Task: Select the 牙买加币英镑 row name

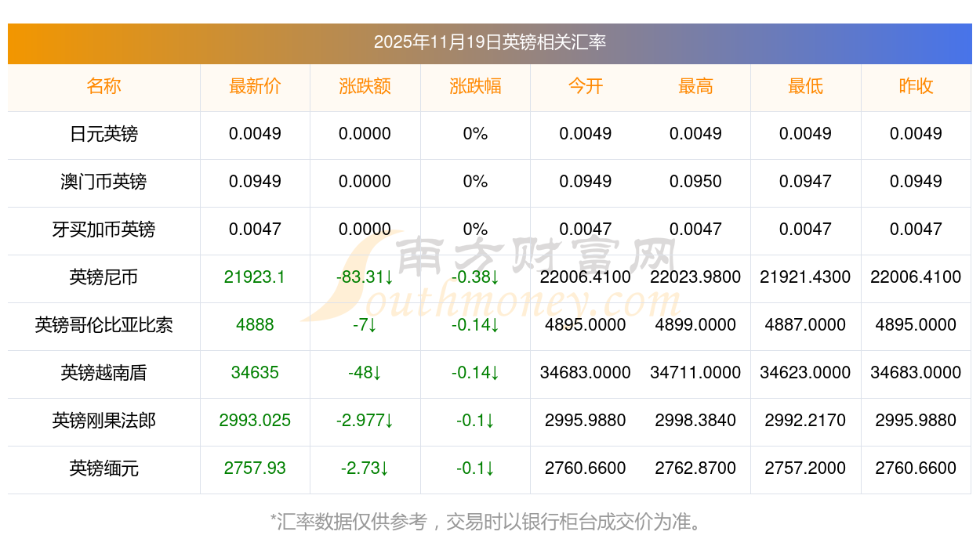Action: coord(103,230)
